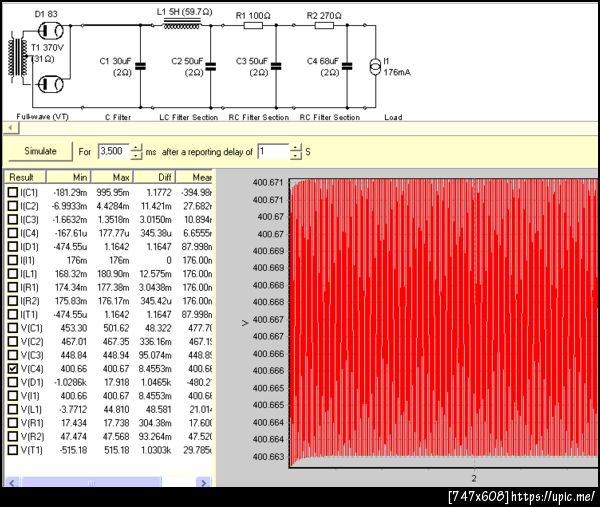Click the Load section label
600x507 pixels.
(x=393, y=117)
